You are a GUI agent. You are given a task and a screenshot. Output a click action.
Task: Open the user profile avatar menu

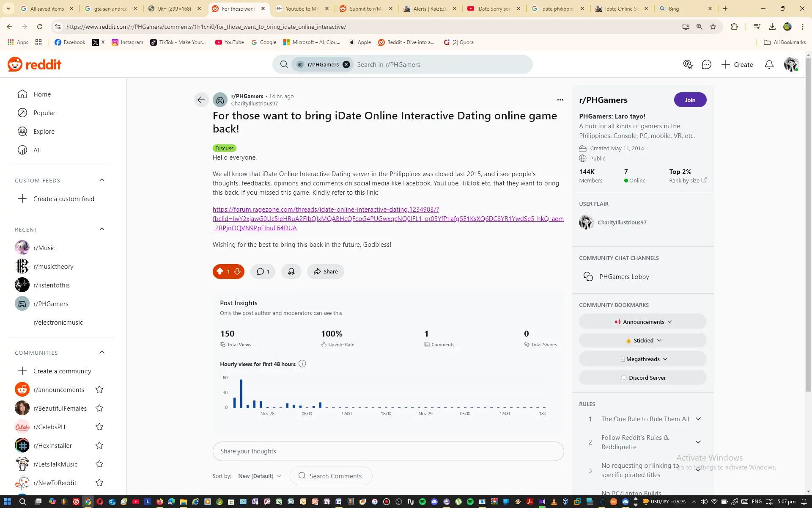coord(791,64)
